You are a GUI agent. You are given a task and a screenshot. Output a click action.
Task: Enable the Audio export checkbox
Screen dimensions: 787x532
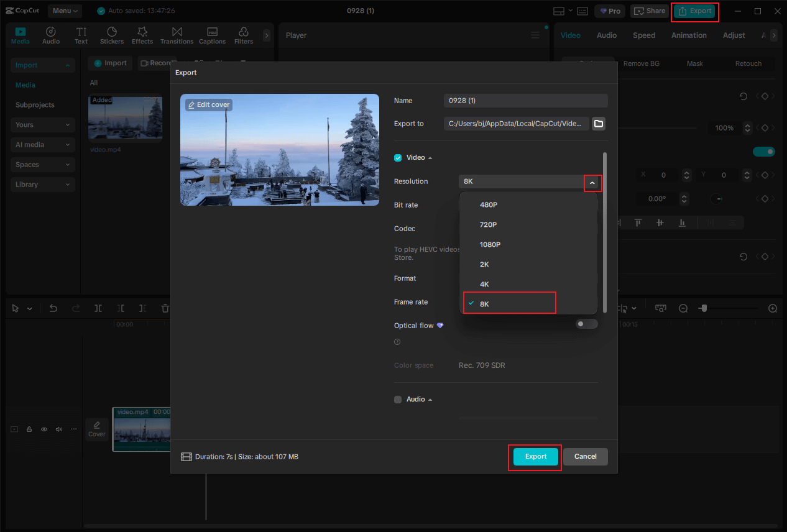(x=398, y=400)
